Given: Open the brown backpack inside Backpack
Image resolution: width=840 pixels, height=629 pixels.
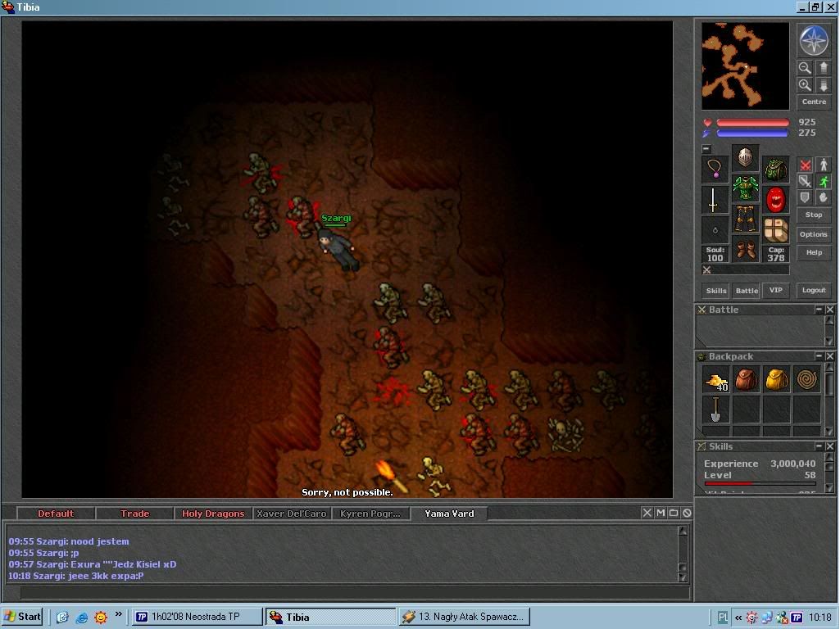Looking at the screenshot, I should pos(747,380).
